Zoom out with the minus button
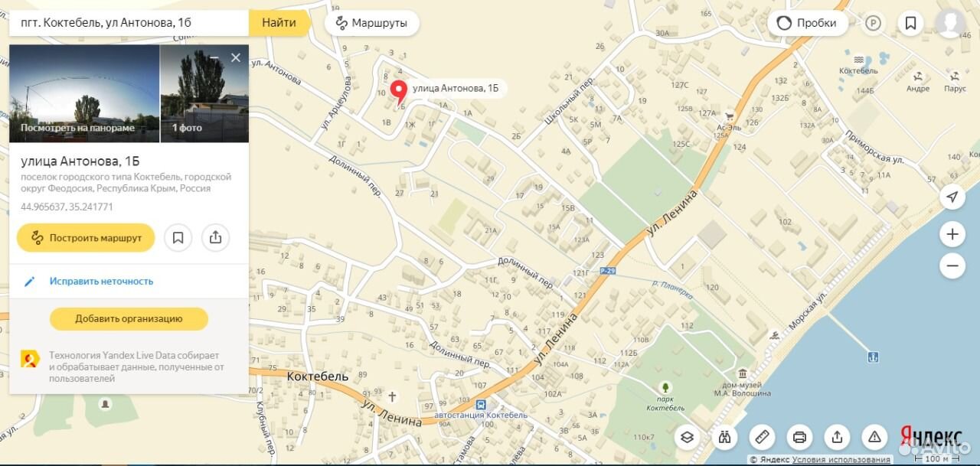 tap(952, 266)
